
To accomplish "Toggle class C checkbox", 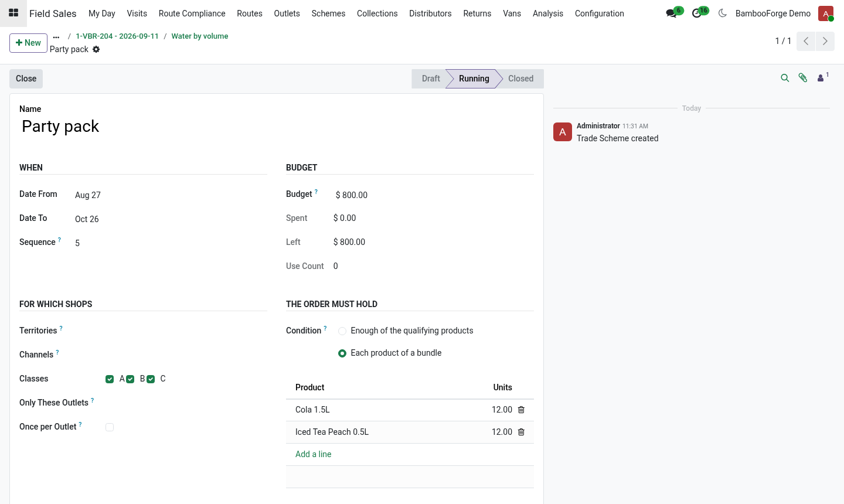I will (151, 379).
